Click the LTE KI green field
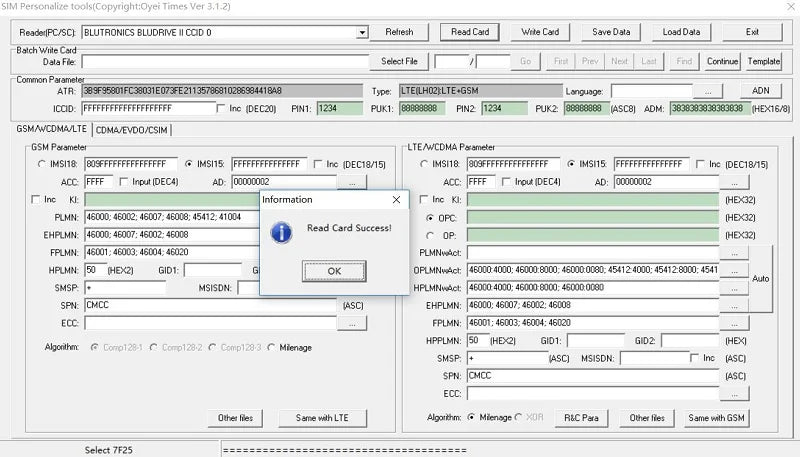 click(593, 200)
